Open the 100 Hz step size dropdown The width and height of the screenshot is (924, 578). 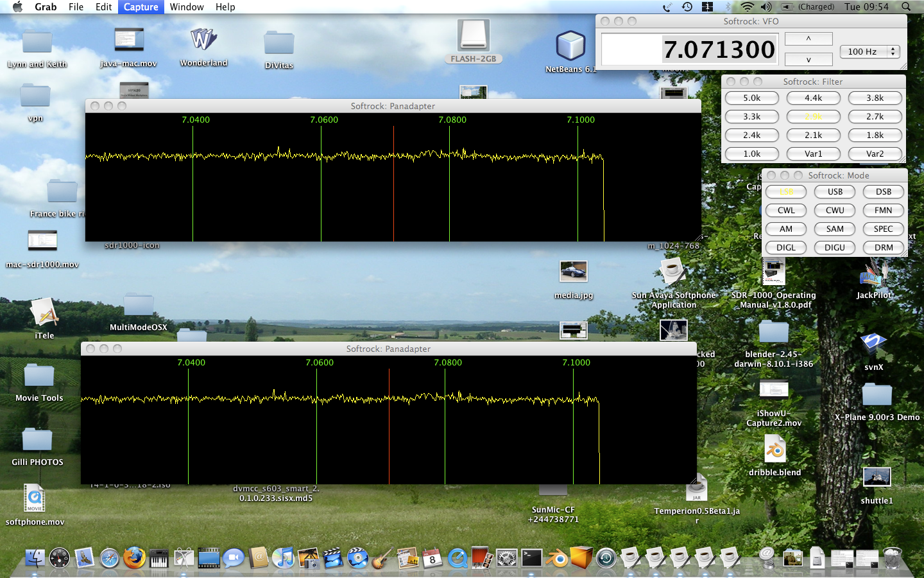pos(870,51)
